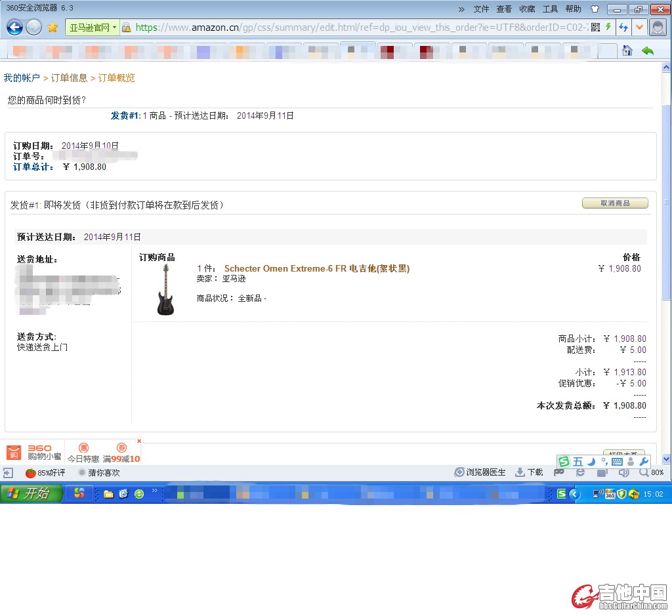
Task: Click the 订单概览 breadcrumb text
Action: tap(117, 78)
